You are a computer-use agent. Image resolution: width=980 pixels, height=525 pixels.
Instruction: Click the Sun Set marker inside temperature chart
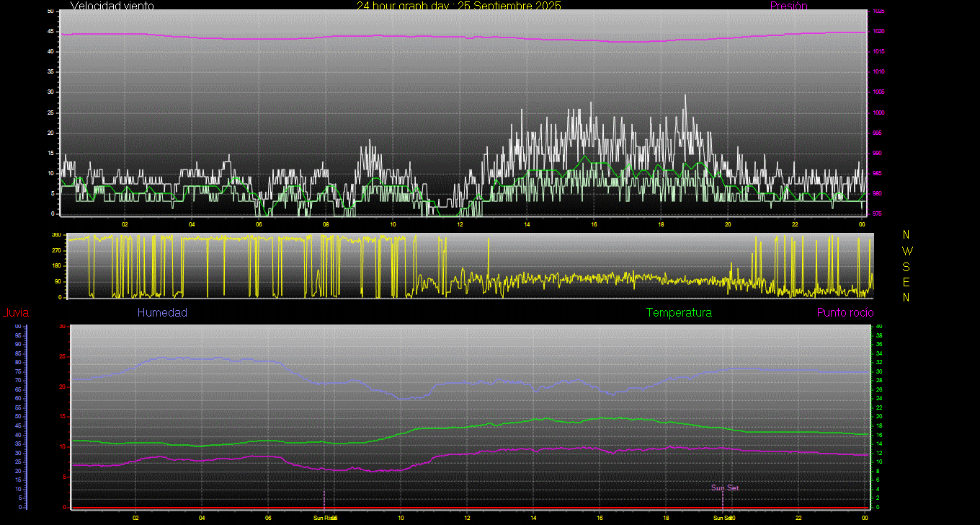tap(725, 488)
